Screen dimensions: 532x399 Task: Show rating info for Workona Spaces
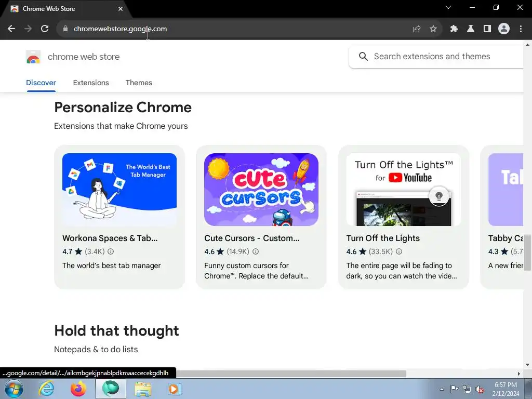click(111, 251)
